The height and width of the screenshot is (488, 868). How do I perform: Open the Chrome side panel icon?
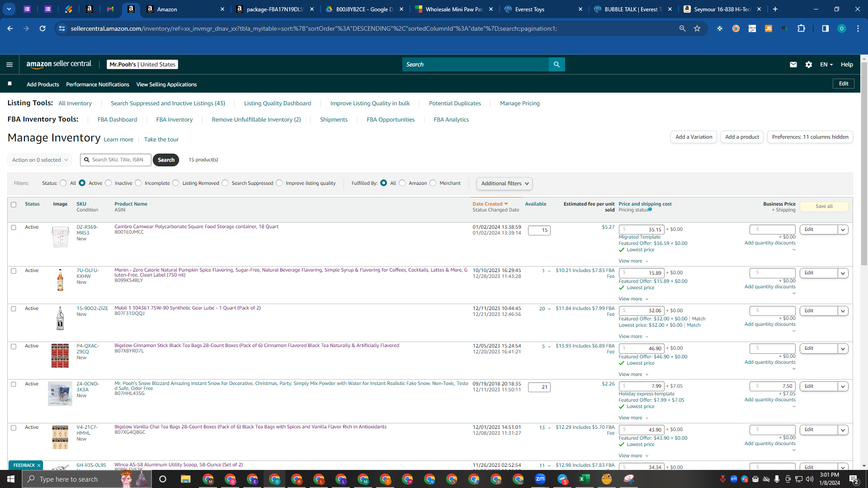point(825,28)
